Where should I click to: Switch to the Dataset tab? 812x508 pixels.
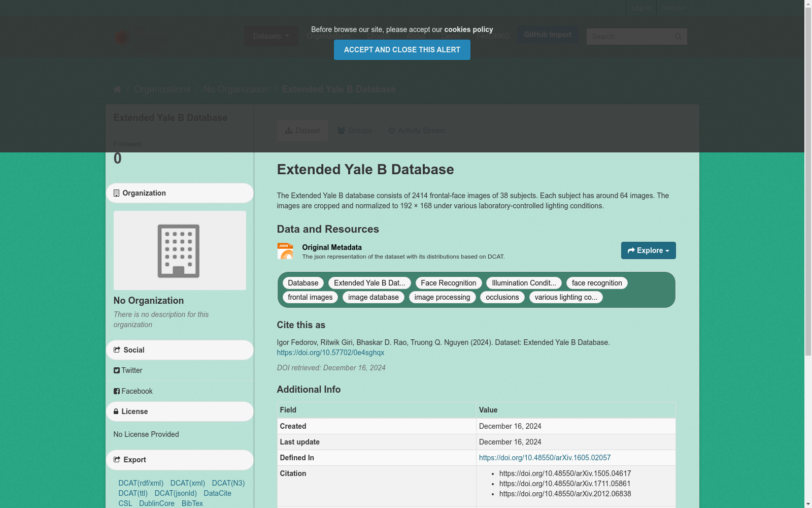click(302, 131)
